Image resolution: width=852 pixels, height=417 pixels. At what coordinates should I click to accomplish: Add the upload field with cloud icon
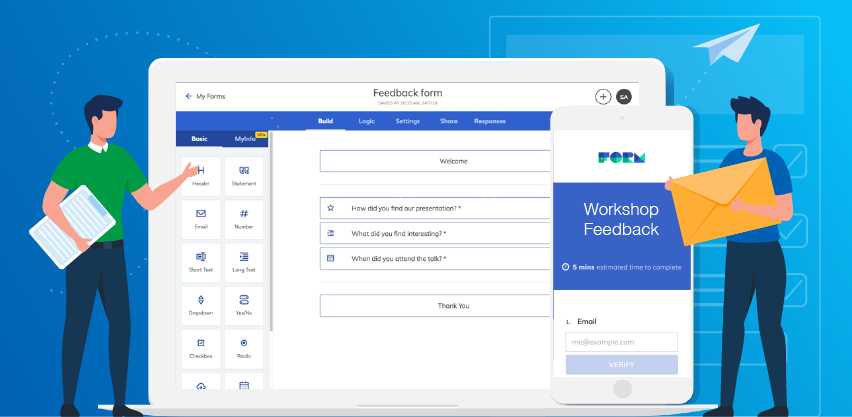point(201,381)
